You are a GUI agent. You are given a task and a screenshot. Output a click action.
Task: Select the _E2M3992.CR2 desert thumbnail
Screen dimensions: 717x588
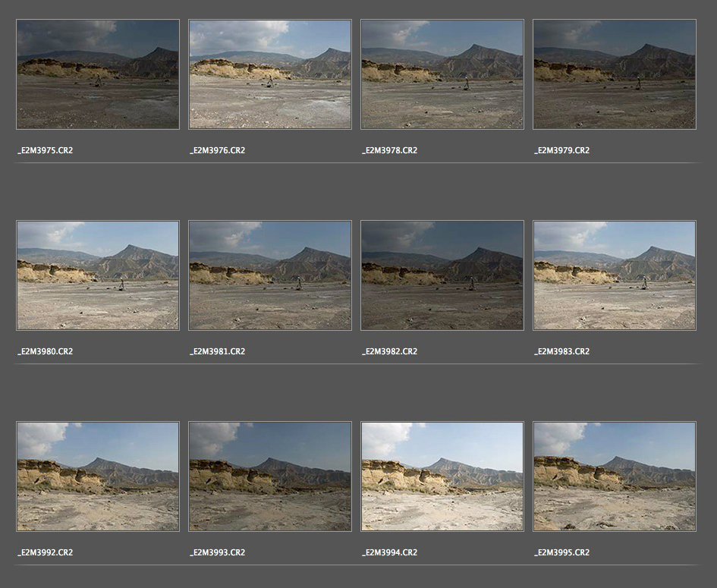(x=98, y=476)
